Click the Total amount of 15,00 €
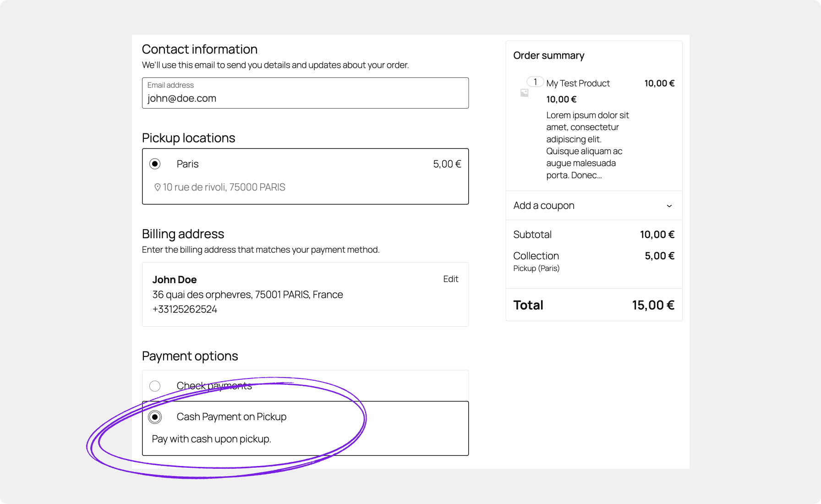Image resolution: width=821 pixels, height=504 pixels. point(653,305)
